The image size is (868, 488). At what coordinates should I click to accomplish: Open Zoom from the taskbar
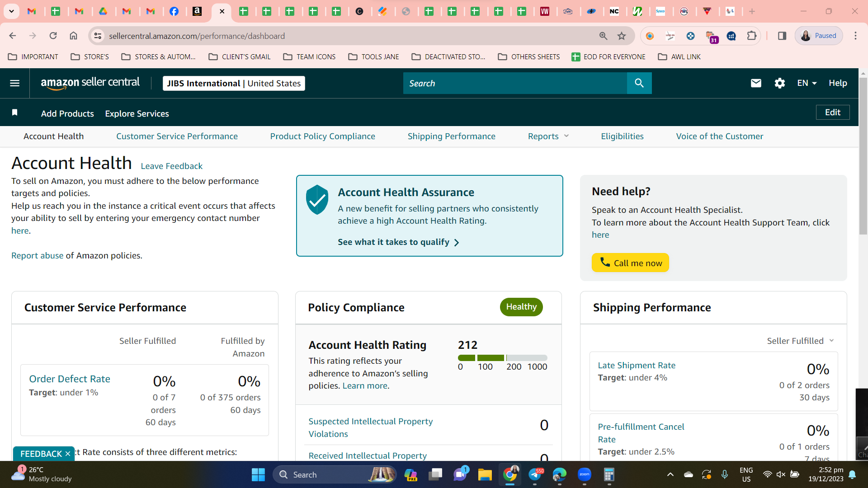(585, 474)
